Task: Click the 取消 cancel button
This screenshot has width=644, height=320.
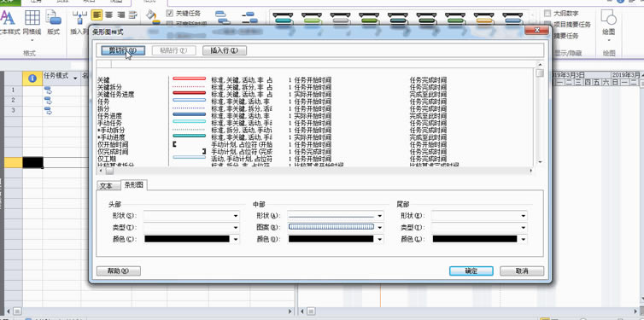Action: point(522,271)
